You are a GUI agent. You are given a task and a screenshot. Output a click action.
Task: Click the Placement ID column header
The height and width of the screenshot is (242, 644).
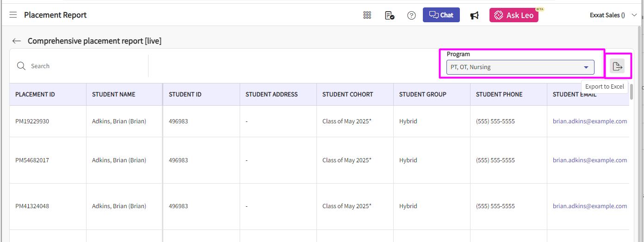35,95
